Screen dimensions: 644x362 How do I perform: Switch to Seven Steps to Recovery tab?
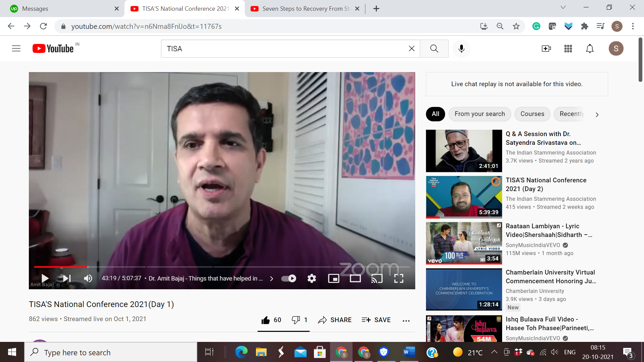tap(305, 9)
